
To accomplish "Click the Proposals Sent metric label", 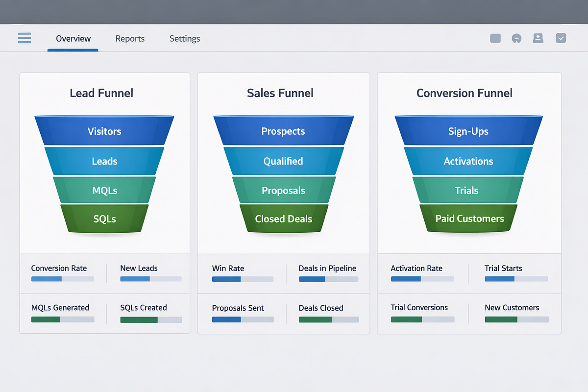I will pos(238,308).
